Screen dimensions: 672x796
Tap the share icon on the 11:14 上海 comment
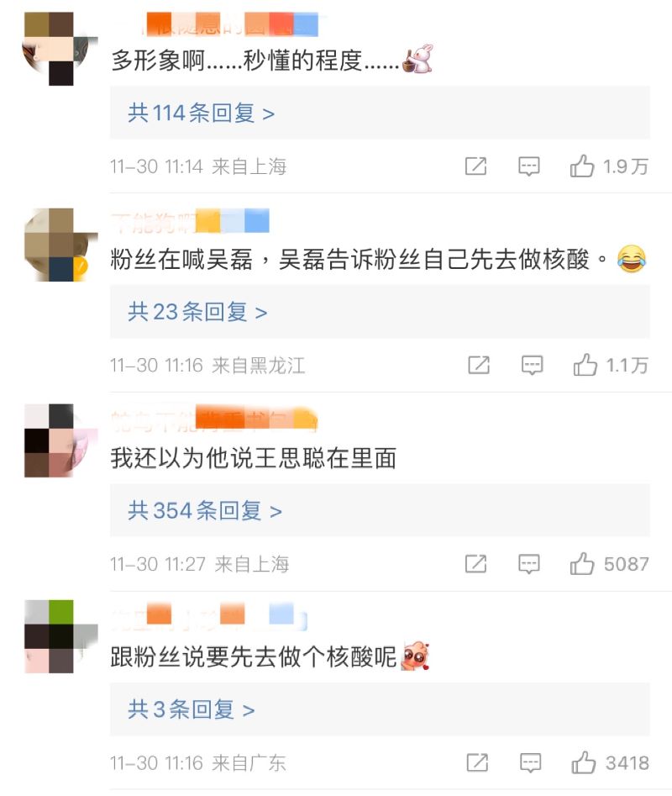point(475,166)
